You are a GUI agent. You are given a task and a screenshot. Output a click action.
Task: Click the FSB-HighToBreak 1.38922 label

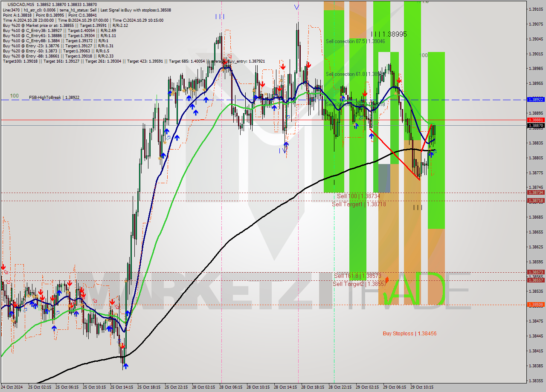click(x=54, y=98)
